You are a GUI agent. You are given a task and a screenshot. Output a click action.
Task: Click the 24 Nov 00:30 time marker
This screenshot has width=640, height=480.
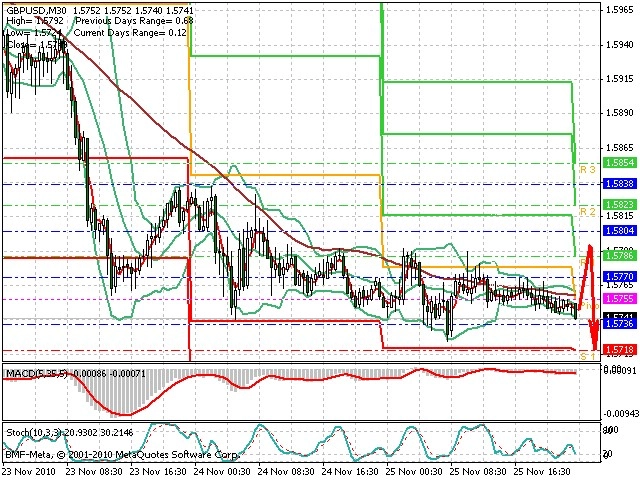222,471
